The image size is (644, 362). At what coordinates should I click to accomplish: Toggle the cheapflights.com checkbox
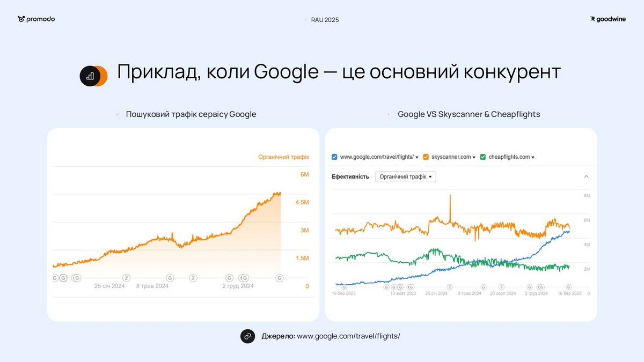coord(483,157)
